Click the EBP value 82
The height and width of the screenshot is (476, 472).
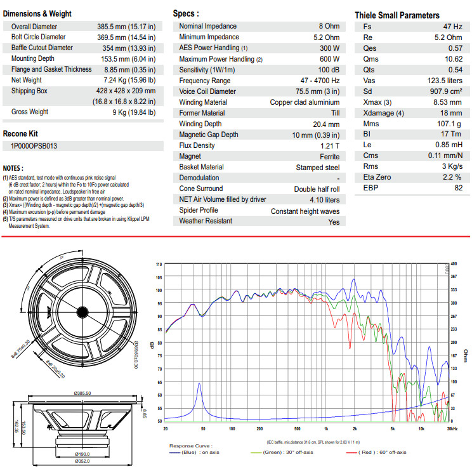(x=458, y=188)
